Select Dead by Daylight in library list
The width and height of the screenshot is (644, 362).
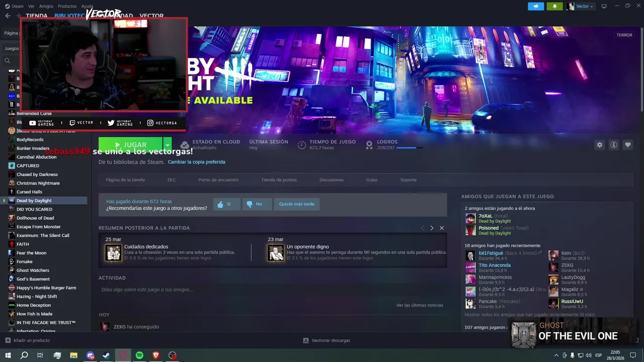(44, 201)
